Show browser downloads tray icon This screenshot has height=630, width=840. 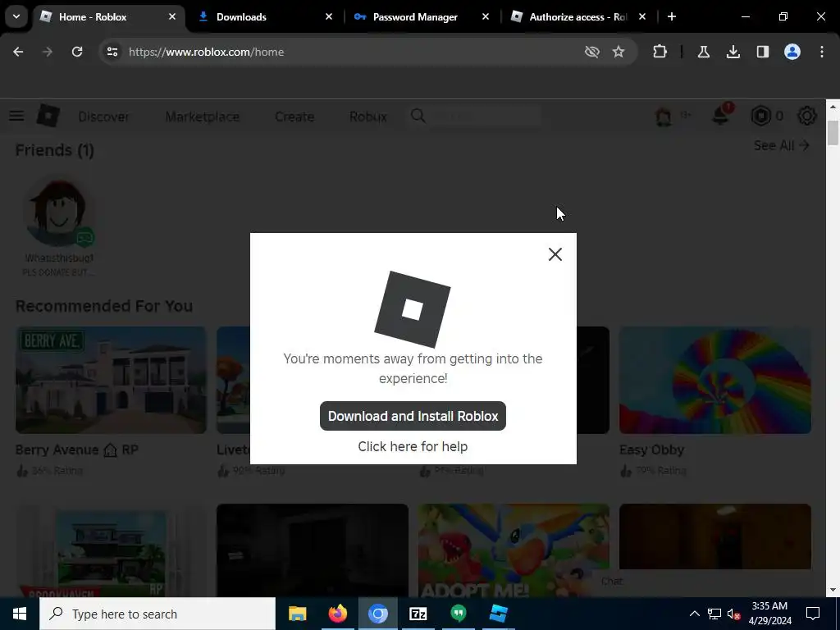point(733,52)
